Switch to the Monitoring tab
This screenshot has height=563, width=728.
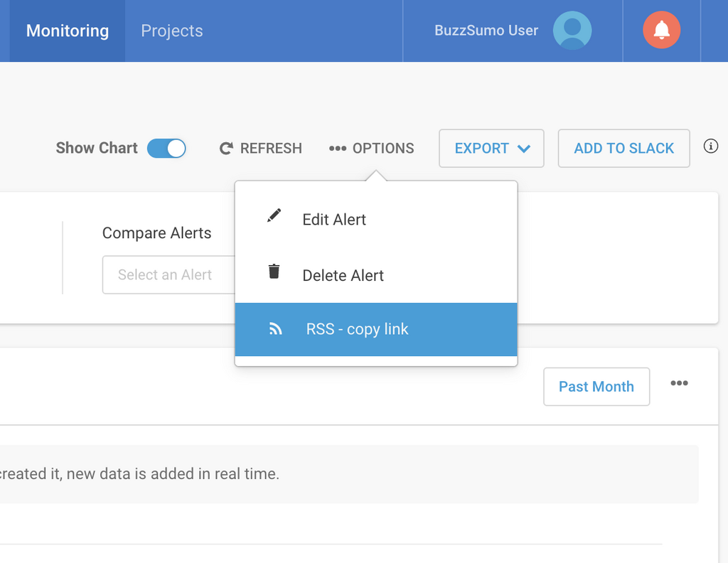[x=68, y=31]
